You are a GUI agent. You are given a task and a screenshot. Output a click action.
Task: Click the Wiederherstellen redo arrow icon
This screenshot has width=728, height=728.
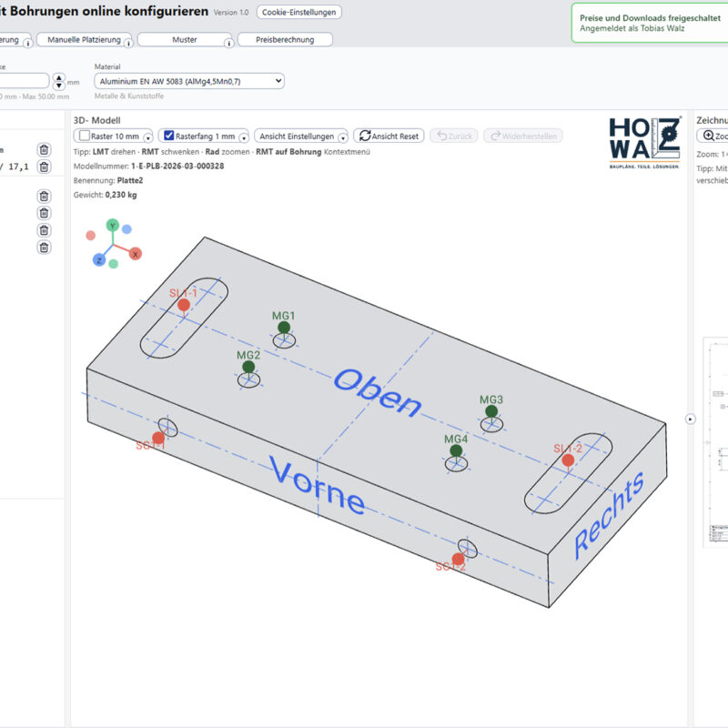[495, 136]
